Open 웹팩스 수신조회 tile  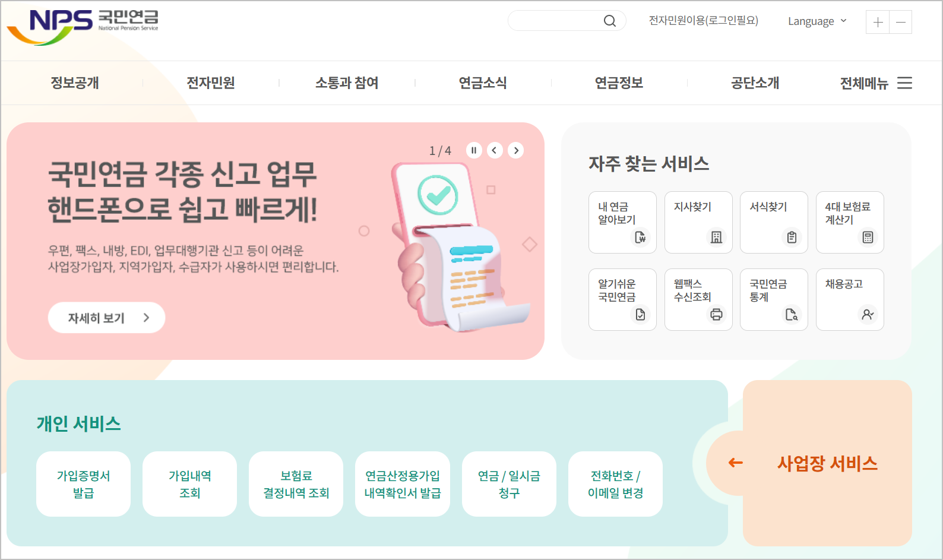click(x=698, y=299)
